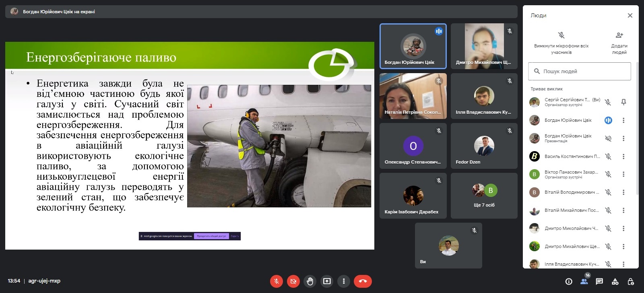Open host controls lock icon

click(631, 282)
